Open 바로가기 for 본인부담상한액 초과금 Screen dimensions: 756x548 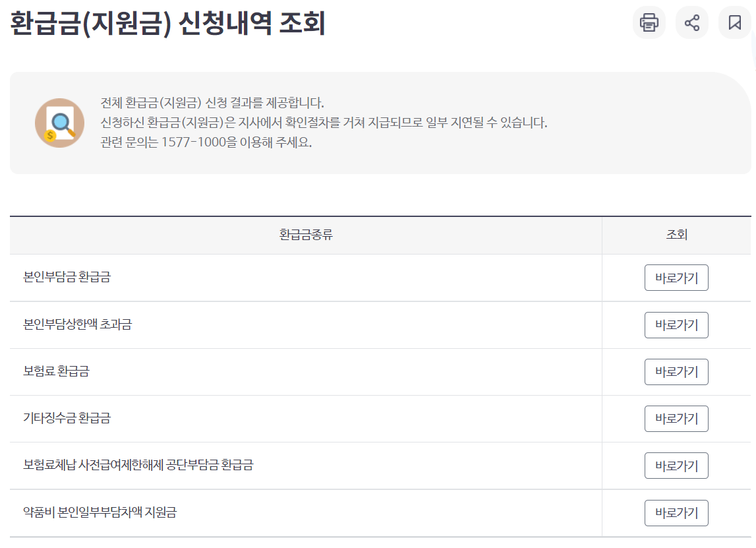point(676,324)
